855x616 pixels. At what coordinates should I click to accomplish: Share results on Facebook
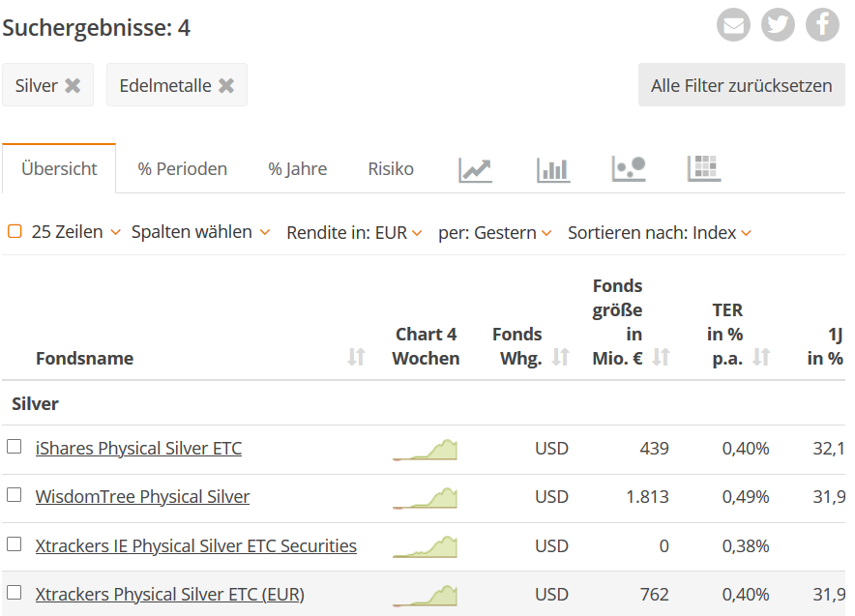822,25
